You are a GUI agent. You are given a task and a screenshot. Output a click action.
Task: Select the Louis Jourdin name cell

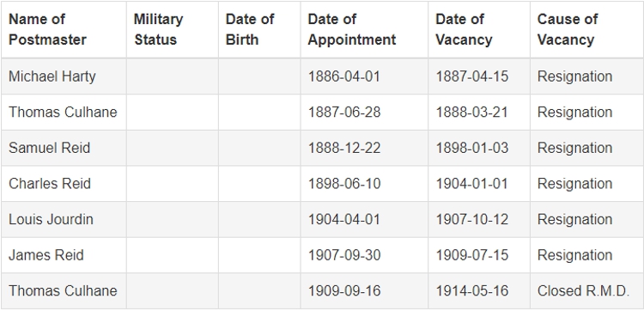(x=64, y=219)
